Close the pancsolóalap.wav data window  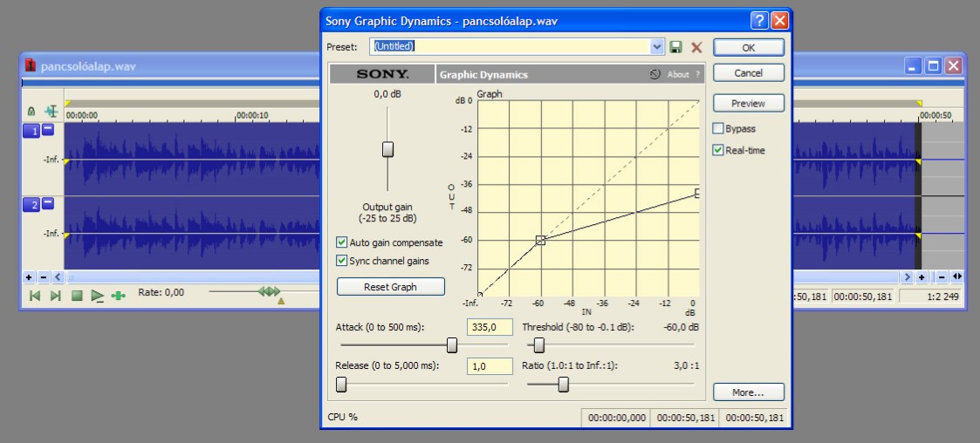[953, 65]
